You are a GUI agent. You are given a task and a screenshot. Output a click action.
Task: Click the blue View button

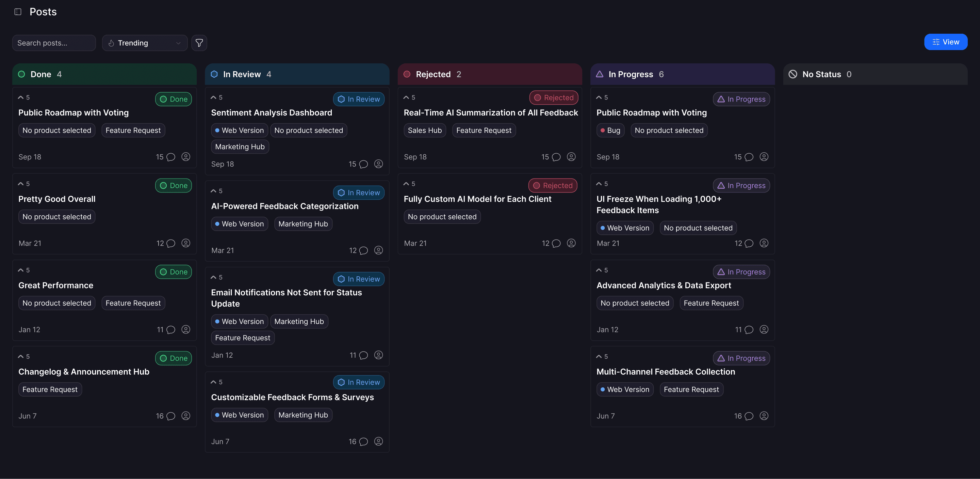click(945, 42)
